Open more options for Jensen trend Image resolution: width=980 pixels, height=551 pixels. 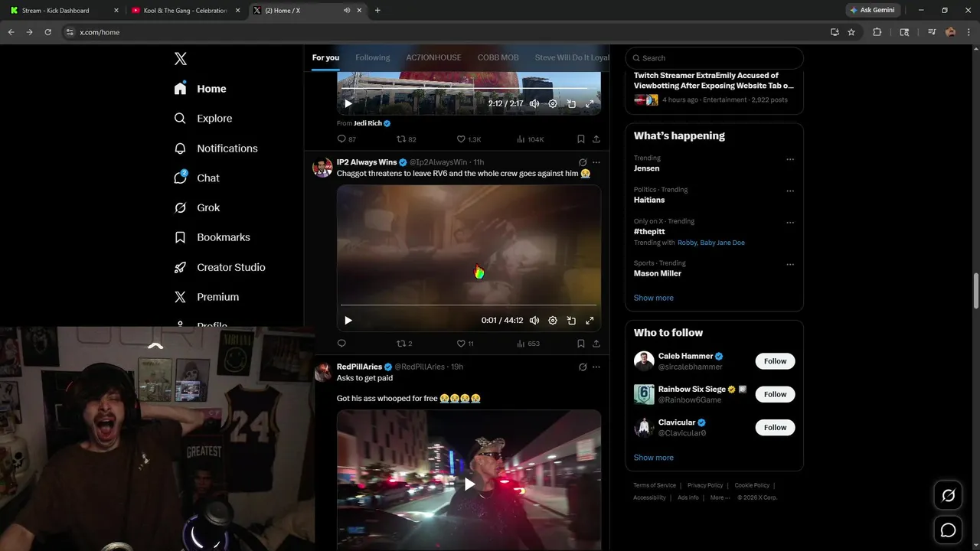[790, 159]
